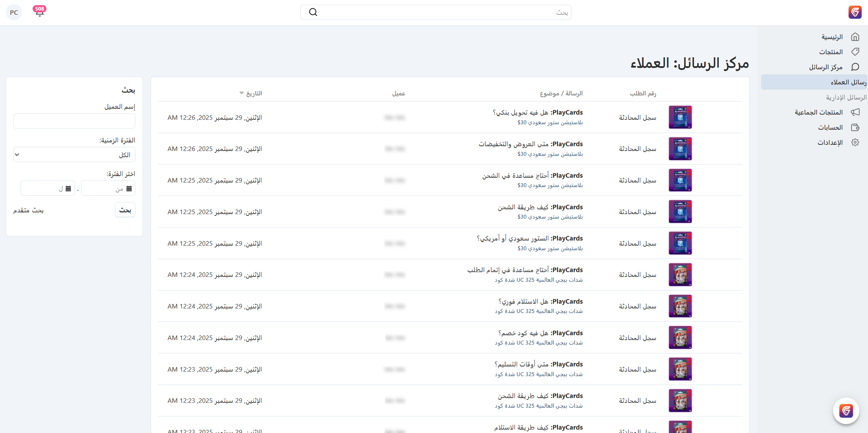
Task: Click the search magnifier icon in top bar
Action: [x=313, y=12]
